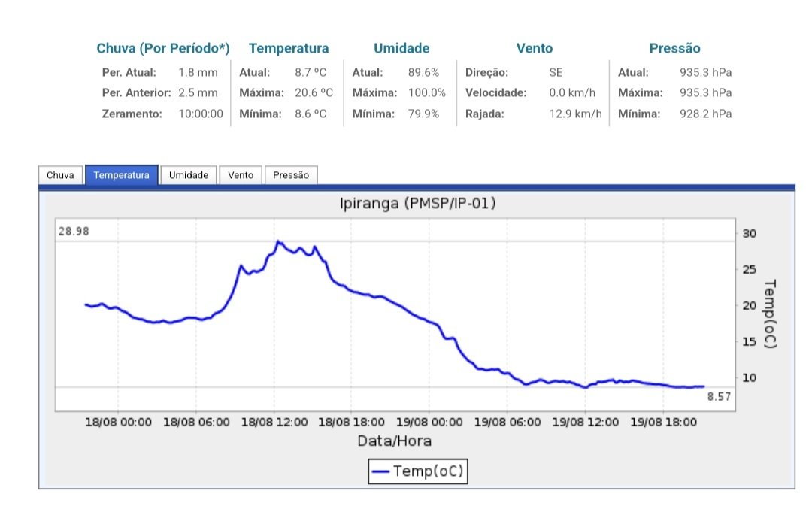Click the Chuva (Por Período*) heading
This screenshot has width=812, height=518.
(163, 48)
